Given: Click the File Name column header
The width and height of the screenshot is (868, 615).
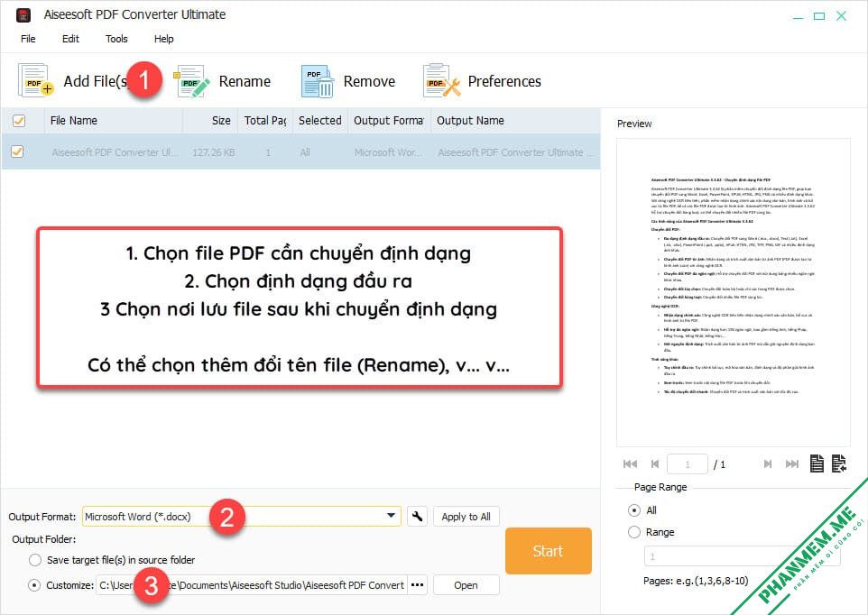Looking at the screenshot, I should click(114, 121).
